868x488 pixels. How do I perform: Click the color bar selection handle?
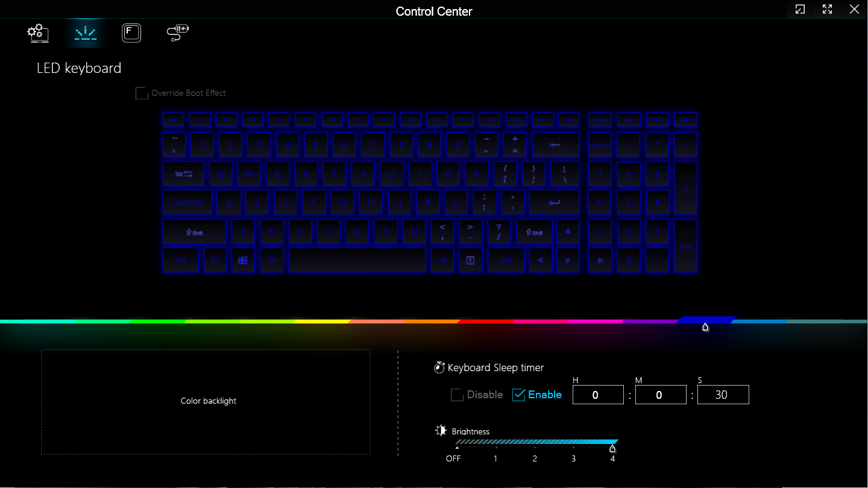click(x=705, y=327)
